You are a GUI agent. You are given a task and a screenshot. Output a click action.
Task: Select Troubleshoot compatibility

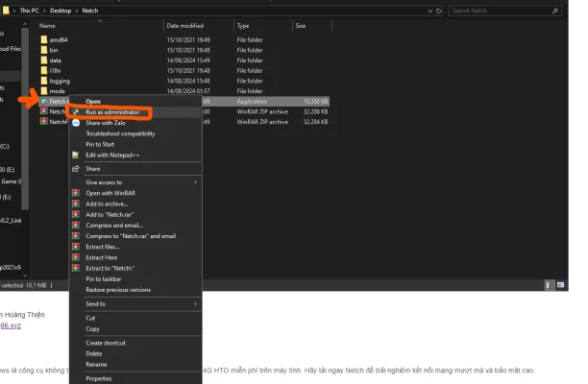[x=120, y=133]
